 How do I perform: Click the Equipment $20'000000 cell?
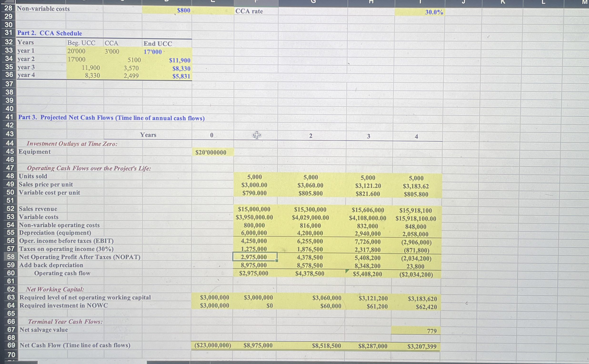pos(211,152)
